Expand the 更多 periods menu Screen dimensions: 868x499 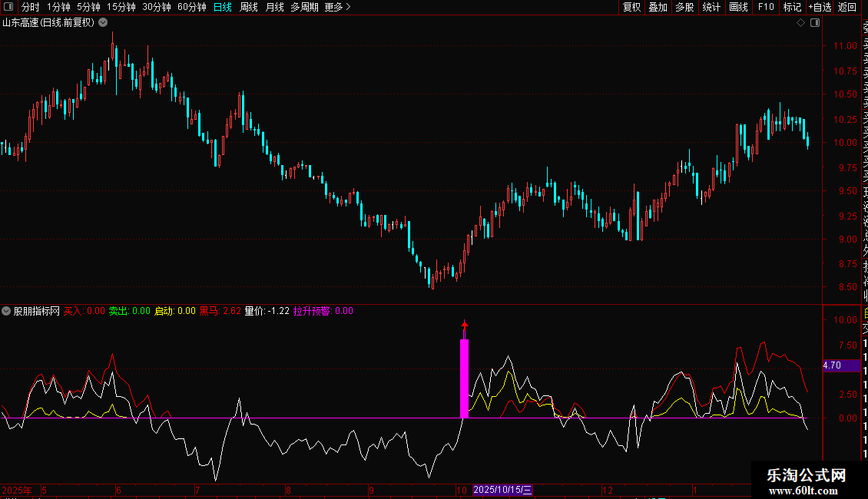(x=337, y=7)
